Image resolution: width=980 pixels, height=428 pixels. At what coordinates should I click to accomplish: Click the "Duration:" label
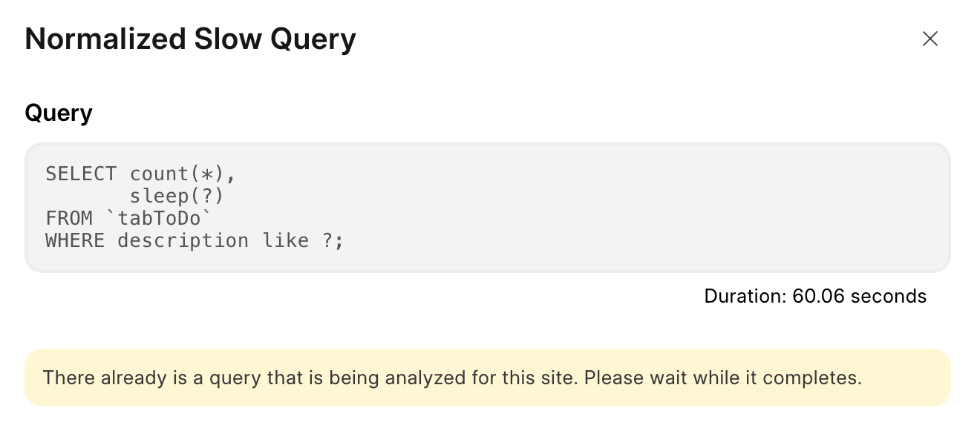click(745, 297)
